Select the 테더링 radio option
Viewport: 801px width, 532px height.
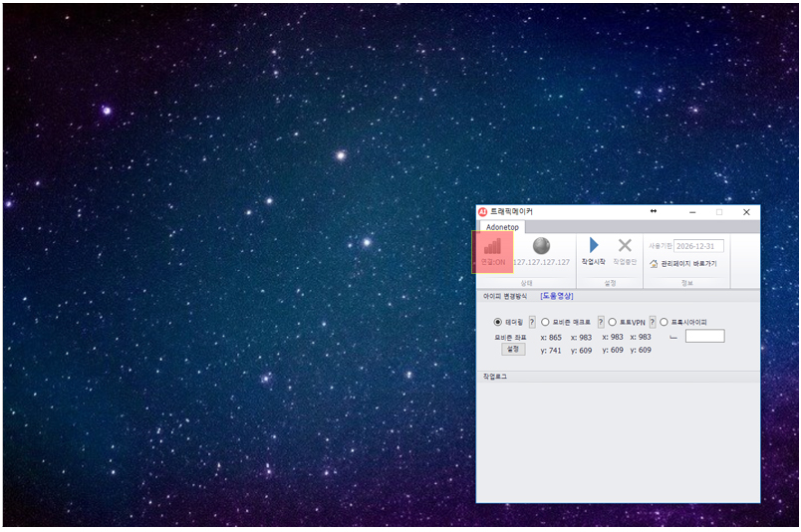[x=497, y=322]
